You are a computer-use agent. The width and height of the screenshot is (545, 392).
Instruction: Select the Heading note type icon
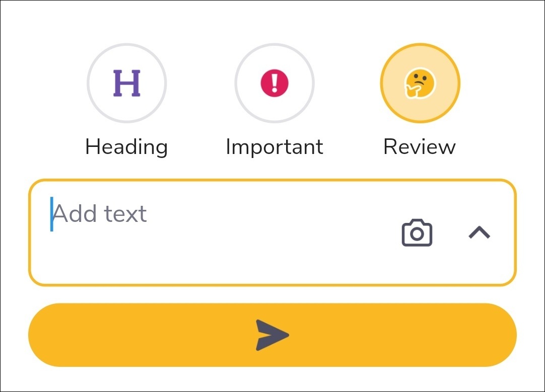point(126,83)
